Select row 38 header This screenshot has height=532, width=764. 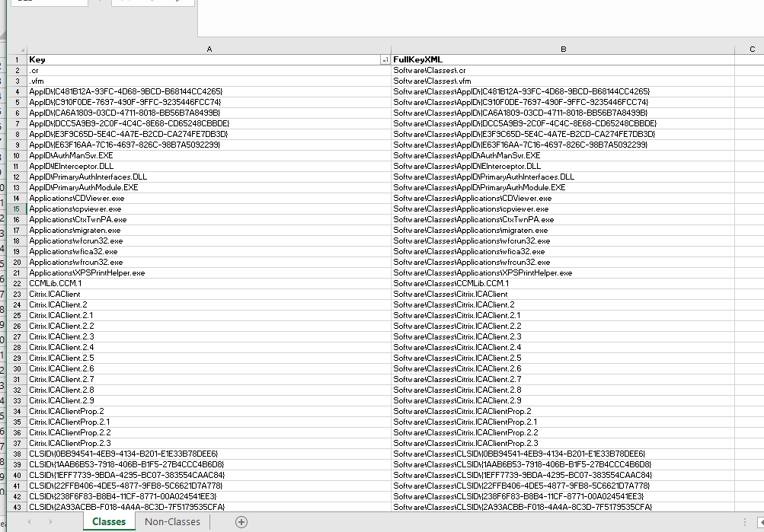(x=17, y=454)
